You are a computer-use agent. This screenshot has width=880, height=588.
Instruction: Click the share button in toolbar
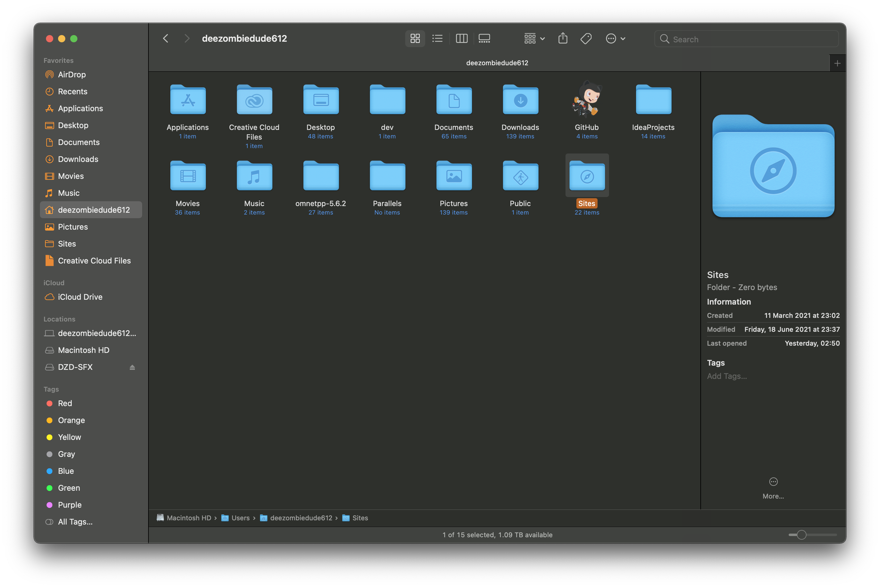pyautogui.click(x=563, y=38)
